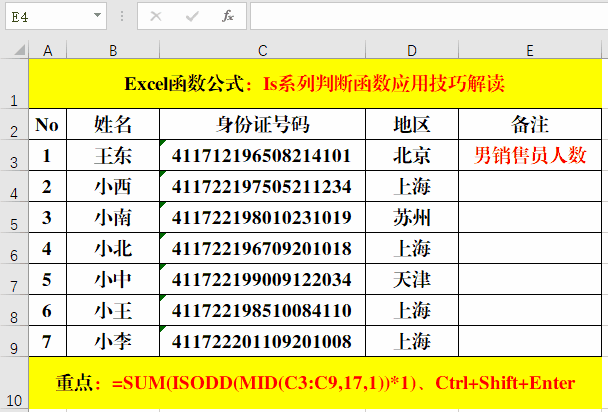The width and height of the screenshot is (608, 412).
Task: Select ID cell 411722197505211234
Action: [x=263, y=186]
